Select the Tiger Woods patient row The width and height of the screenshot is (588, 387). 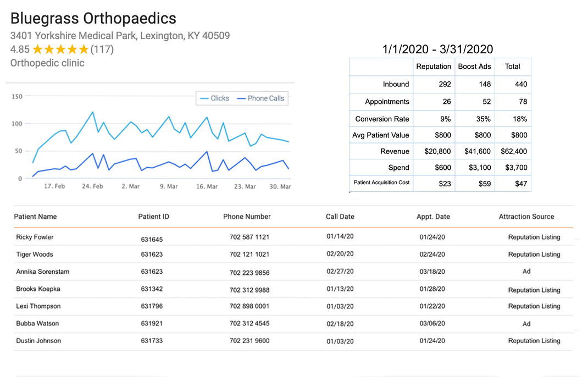pyautogui.click(x=293, y=255)
